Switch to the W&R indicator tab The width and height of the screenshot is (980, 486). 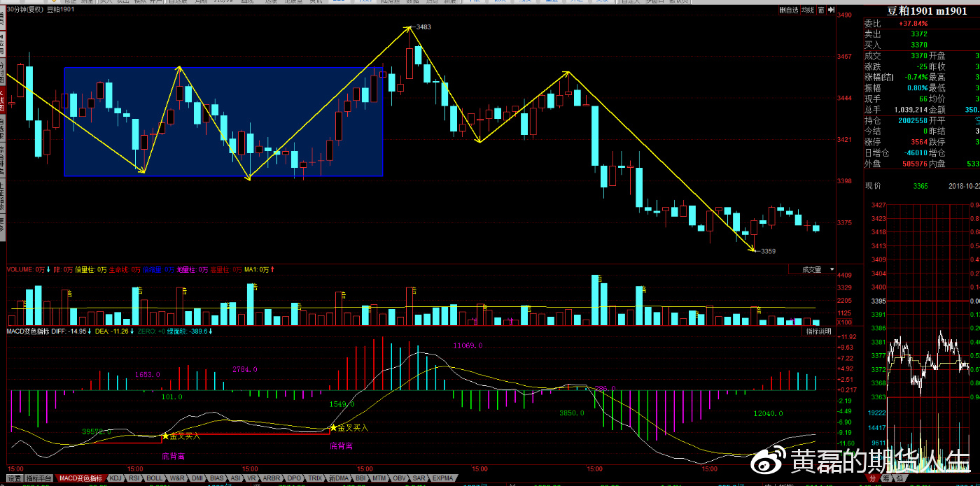click(177, 479)
